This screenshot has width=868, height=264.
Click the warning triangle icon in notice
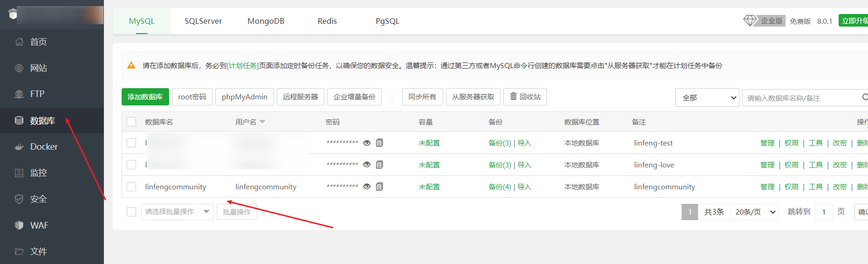tap(131, 65)
